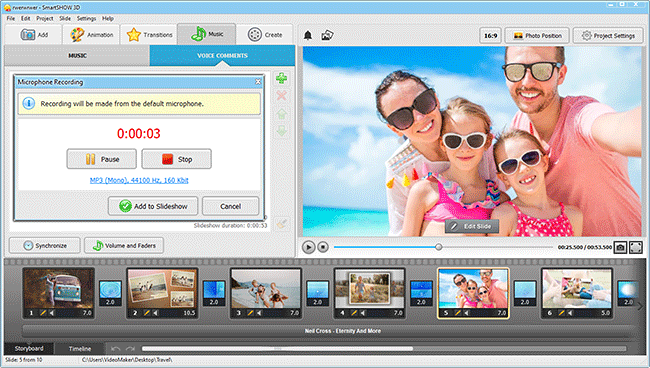
Task: Select slide 3 beach thumbnail
Action: (266, 293)
